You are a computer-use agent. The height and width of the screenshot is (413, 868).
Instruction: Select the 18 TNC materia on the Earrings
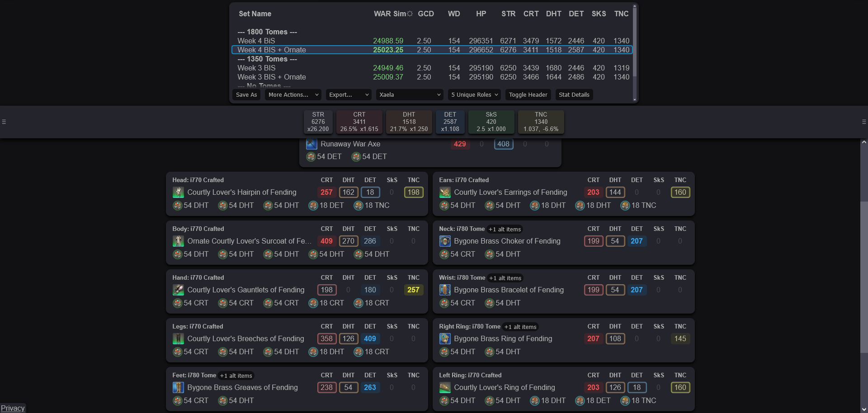pyautogui.click(x=638, y=206)
